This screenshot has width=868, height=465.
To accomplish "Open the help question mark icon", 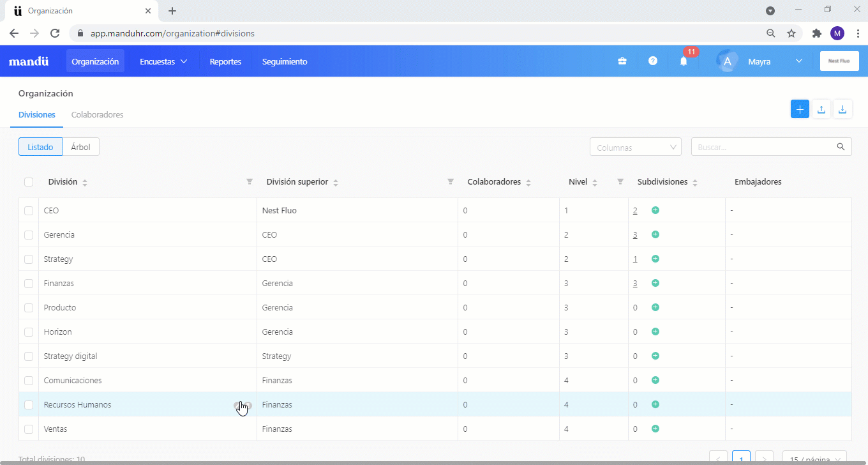I will [x=652, y=61].
